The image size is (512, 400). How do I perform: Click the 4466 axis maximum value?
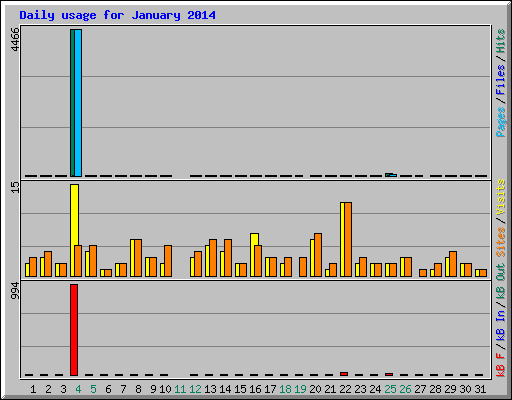(15, 39)
